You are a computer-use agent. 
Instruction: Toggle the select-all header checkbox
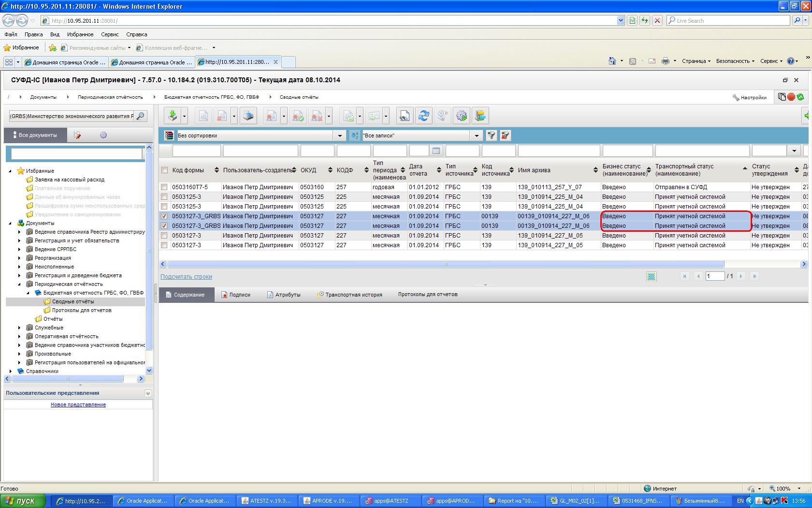(164, 170)
